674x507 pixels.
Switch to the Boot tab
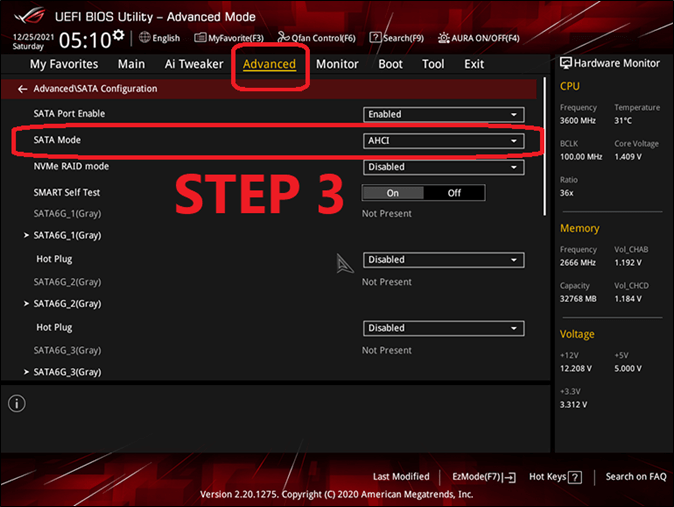390,64
